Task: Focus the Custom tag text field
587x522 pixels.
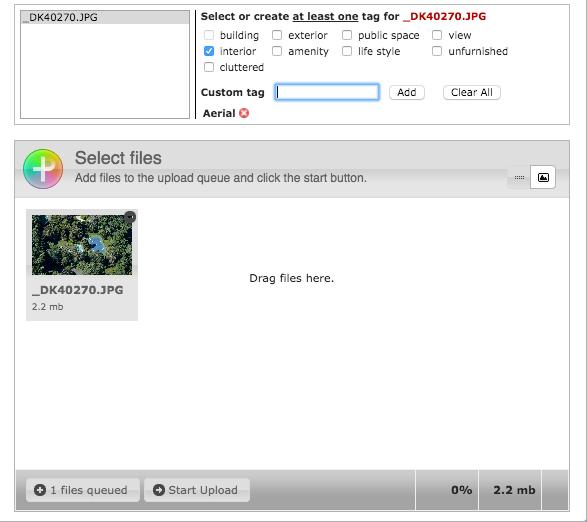Action: tap(327, 92)
